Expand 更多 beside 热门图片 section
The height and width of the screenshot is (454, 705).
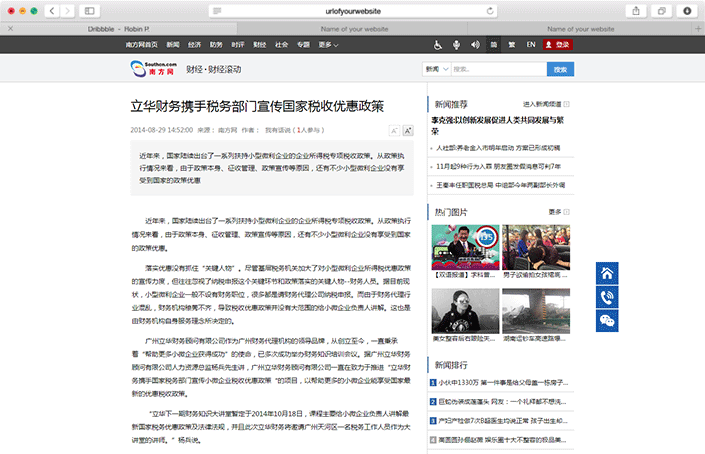[x=559, y=212]
